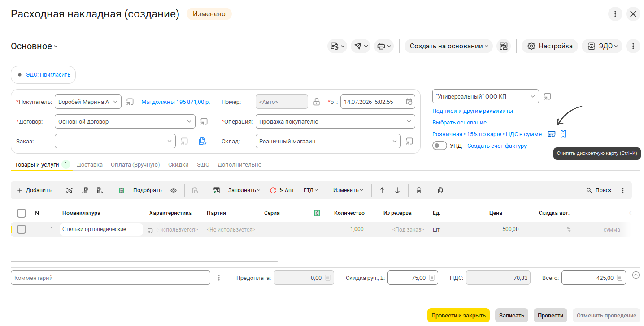This screenshot has height=326, width=644.
Task: Open contract card icon beside Договор field
Action: [x=204, y=121]
